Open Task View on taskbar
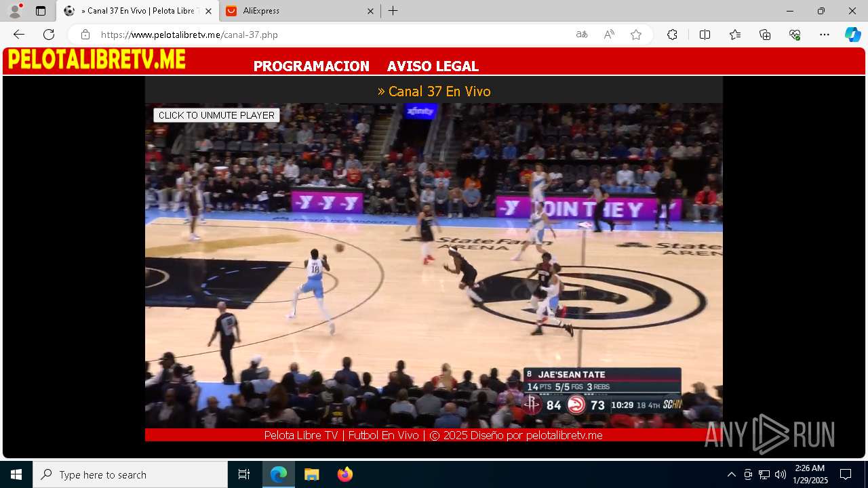The height and width of the screenshot is (488, 868). tap(244, 474)
